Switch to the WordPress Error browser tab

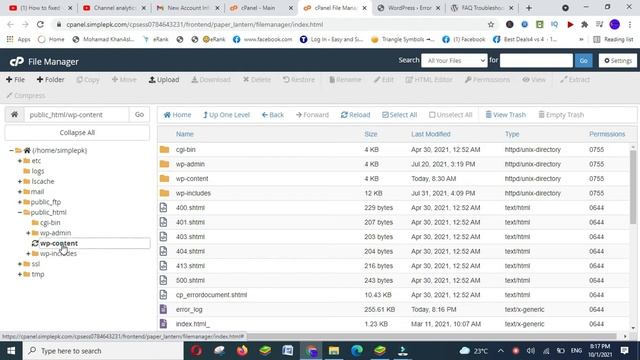click(409, 8)
